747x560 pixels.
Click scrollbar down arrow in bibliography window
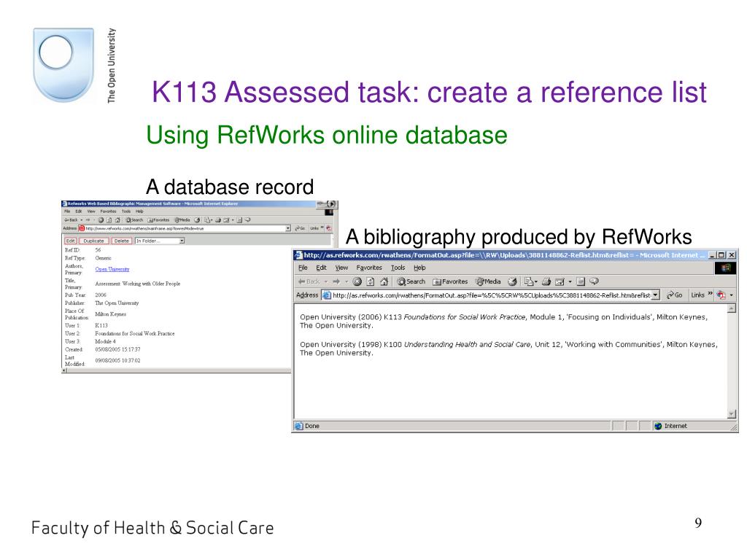point(732,414)
